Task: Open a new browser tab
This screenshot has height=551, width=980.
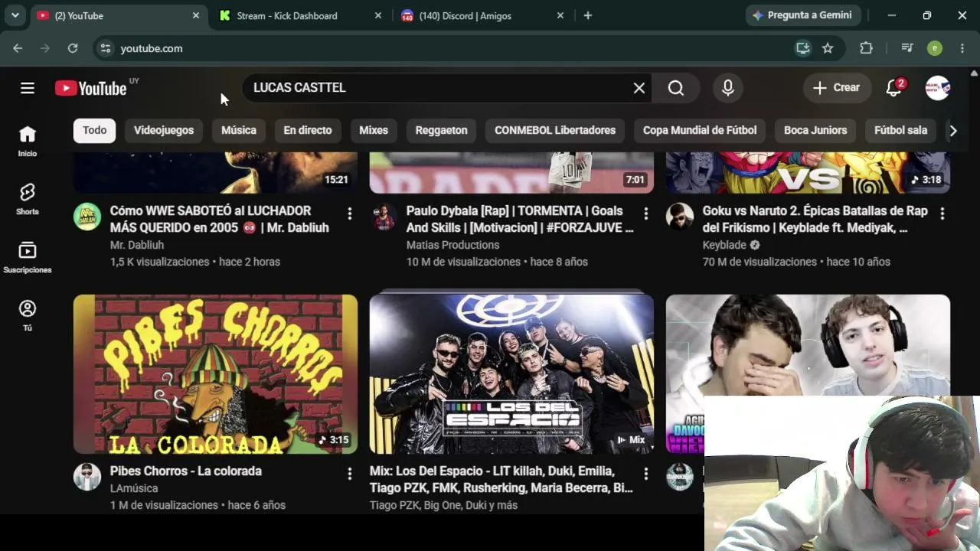Action: (588, 15)
